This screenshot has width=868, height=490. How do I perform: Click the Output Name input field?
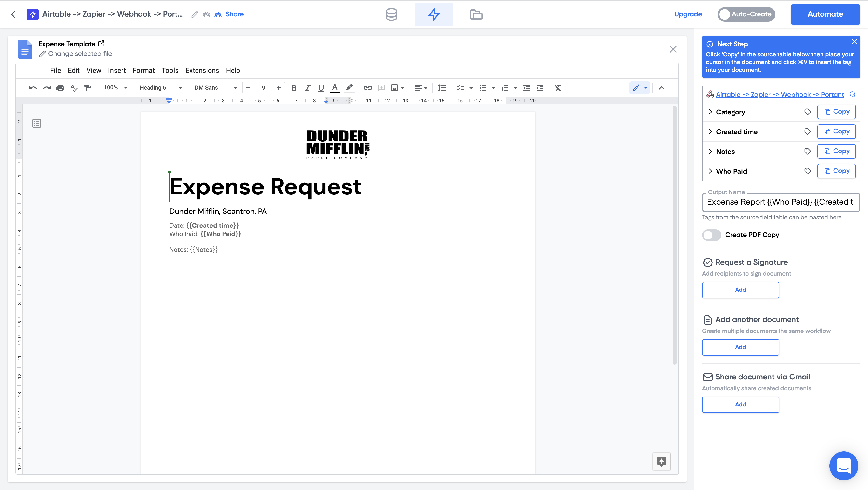[780, 202]
